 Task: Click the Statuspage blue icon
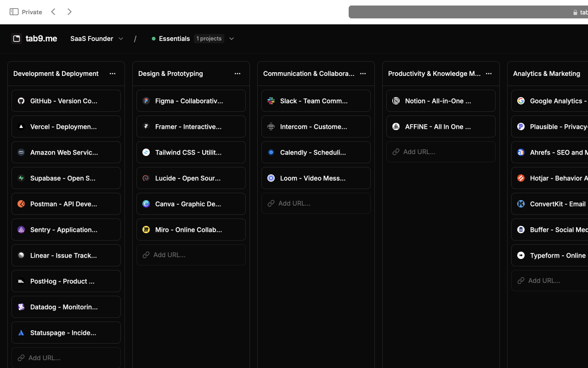(x=21, y=333)
